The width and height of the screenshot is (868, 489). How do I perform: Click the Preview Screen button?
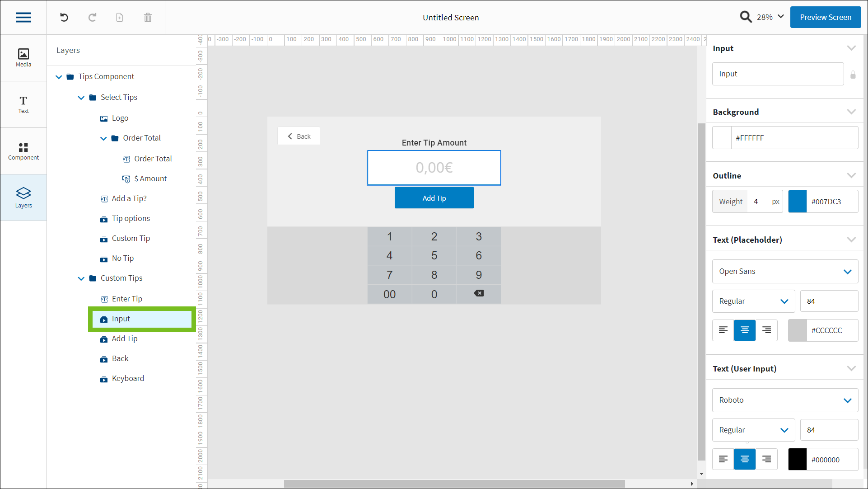tap(825, 17)
